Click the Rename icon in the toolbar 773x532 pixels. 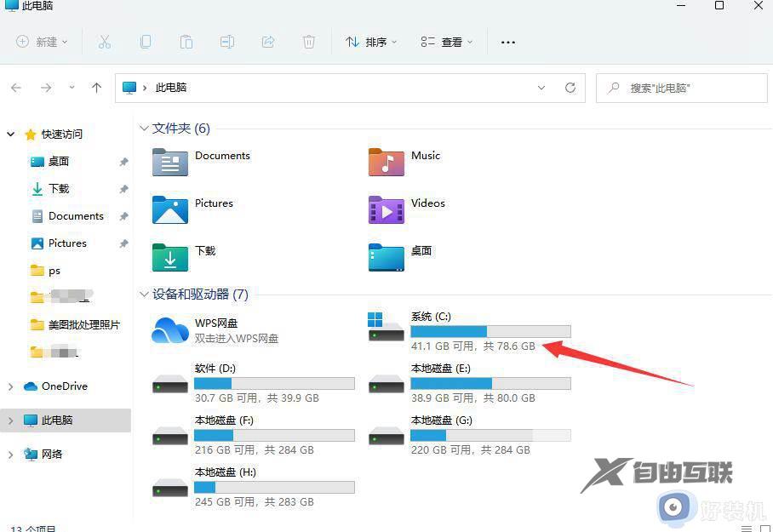227,42
